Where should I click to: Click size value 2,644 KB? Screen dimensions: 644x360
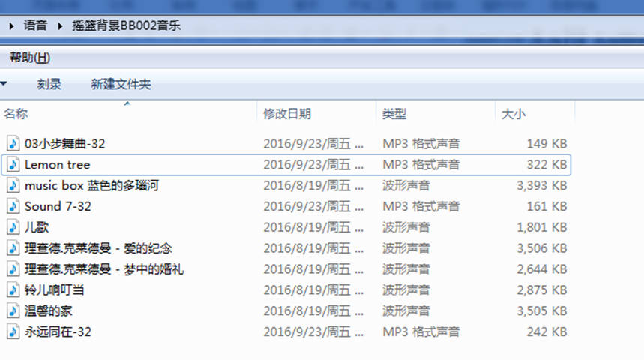542,269
